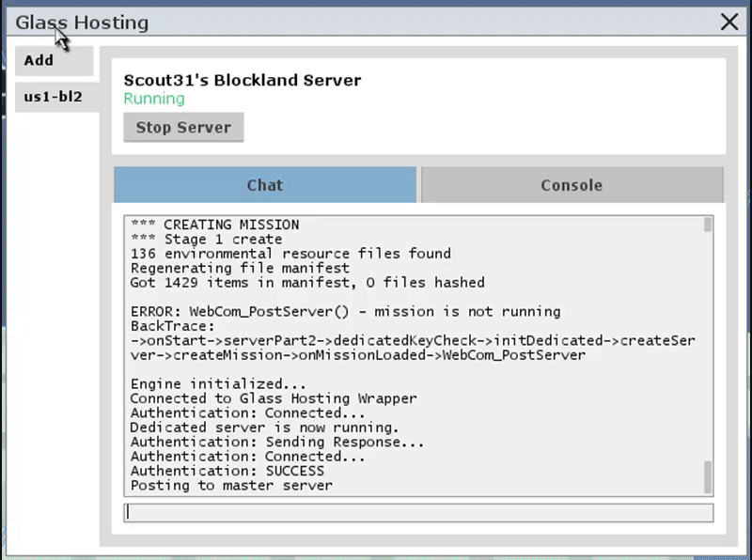The image size is (752, 560).
Task: Stop the running Blockland server
Action: point(183,128)
